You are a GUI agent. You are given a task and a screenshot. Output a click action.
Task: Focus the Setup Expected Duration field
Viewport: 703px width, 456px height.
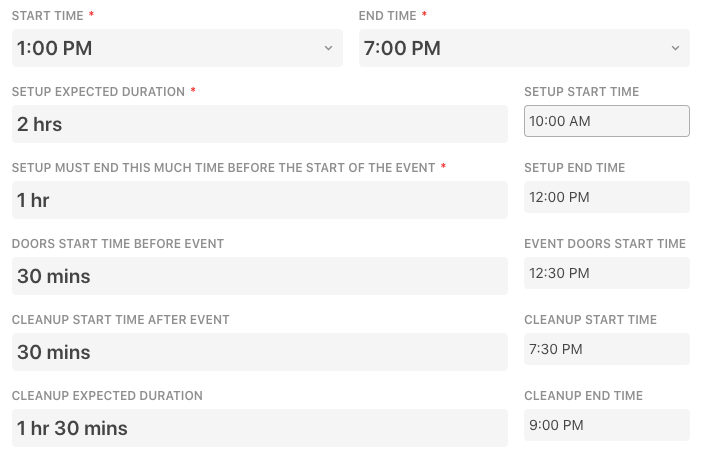click(x=259, y=124)
